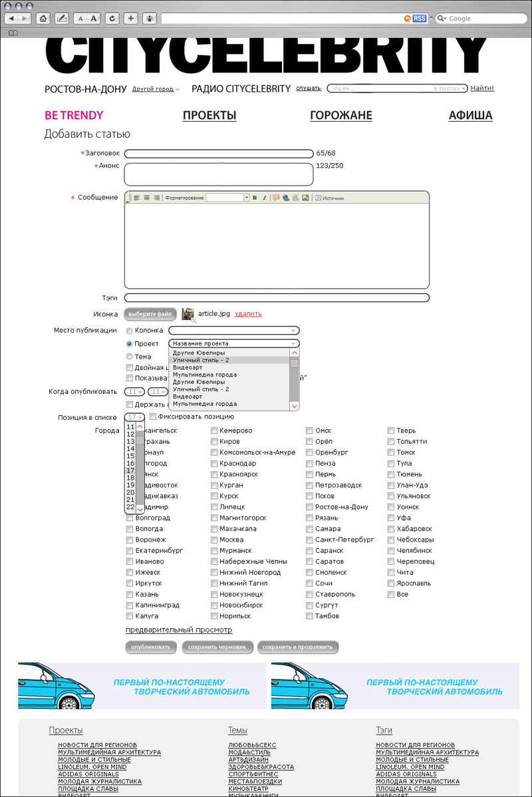Click the выберите файл button

[150, 314]
